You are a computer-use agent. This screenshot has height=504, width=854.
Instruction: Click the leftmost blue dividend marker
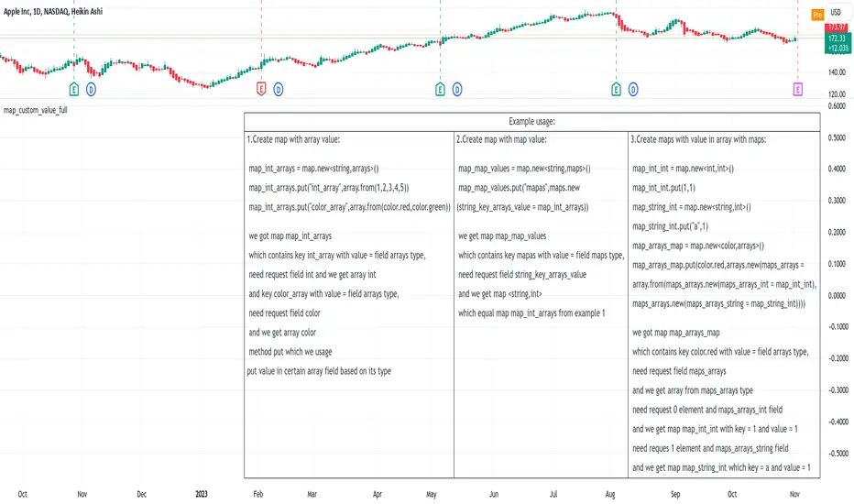click(91, 89)
